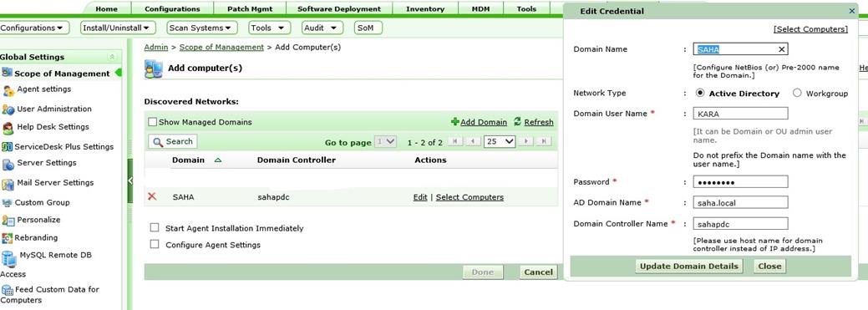This screenshot has width=868, height=310.
Task: Go to last page of domain list
Action: pyautogui.click(x=544, y=142)
